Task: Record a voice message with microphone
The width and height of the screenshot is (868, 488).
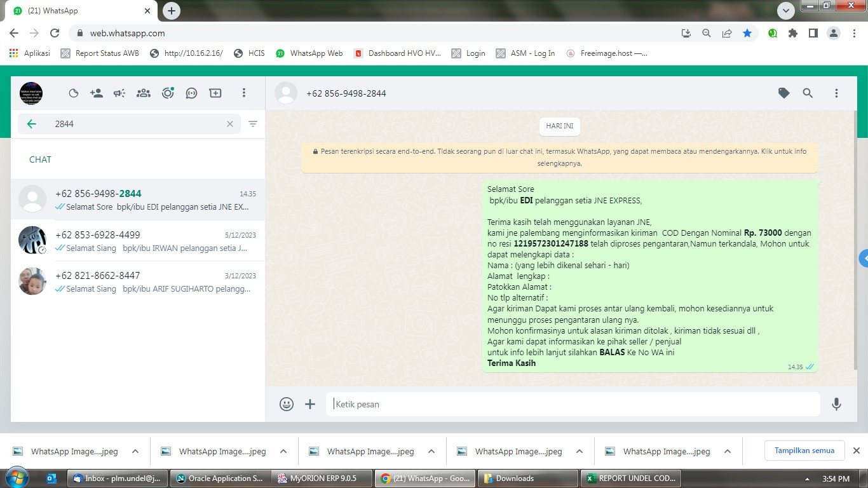Action: click(836, 404)
